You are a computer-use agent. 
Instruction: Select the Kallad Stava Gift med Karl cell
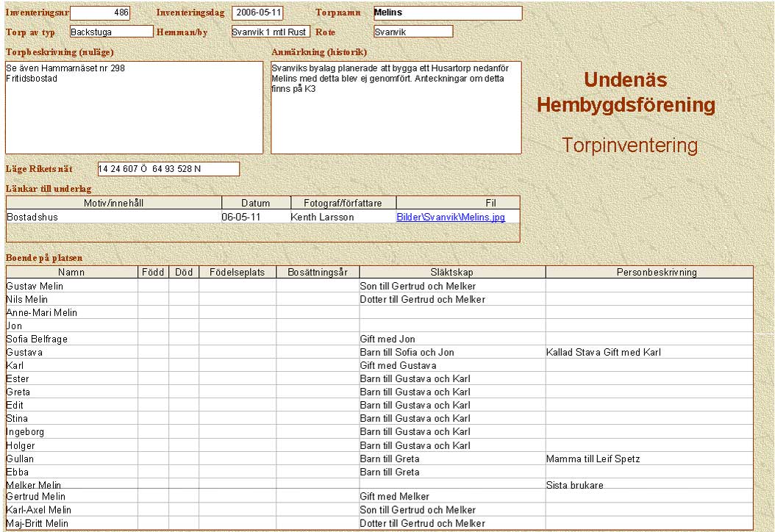[603, 352]
